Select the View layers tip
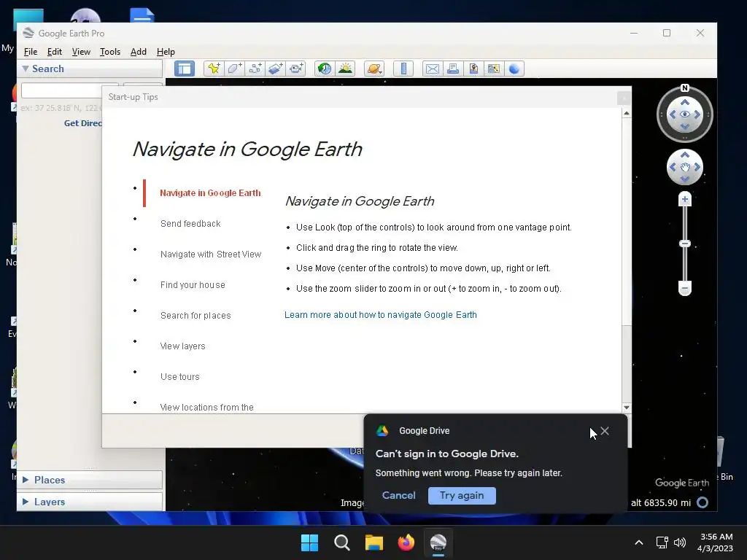Screen dimensions: 747x560 pyautogui.click(x=182, y=346)
